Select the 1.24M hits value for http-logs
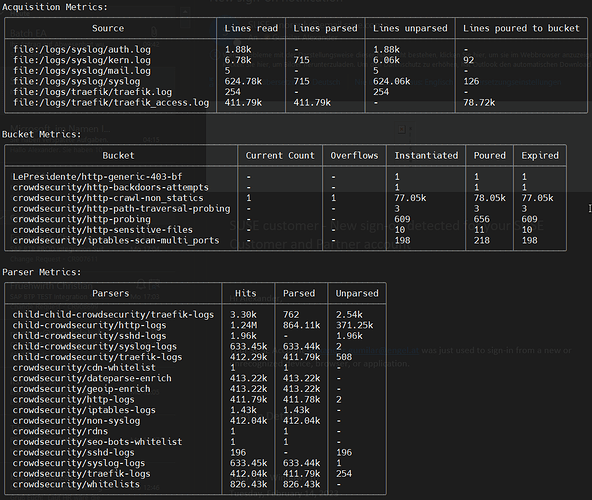The height and width of the screenshot is (500, 592). tap(243, 325)
